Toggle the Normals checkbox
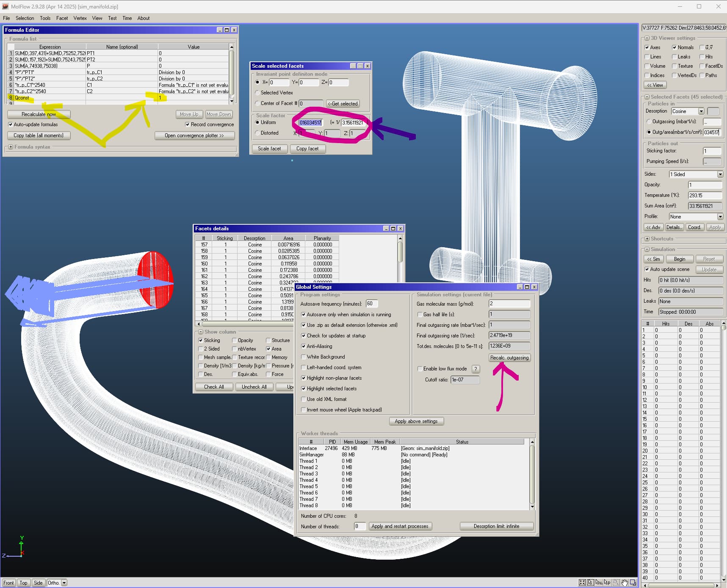The height and width of the screenshot is (588, 727). pos(674,47)
